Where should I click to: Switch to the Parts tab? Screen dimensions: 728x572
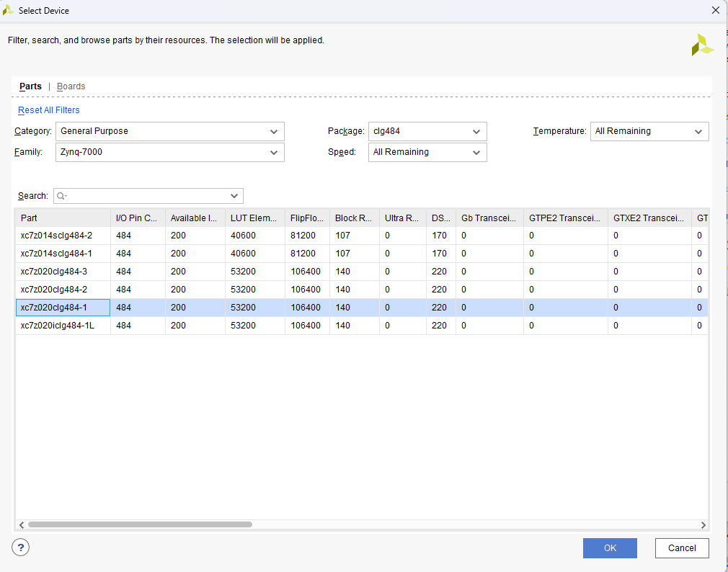pos(31,86)
